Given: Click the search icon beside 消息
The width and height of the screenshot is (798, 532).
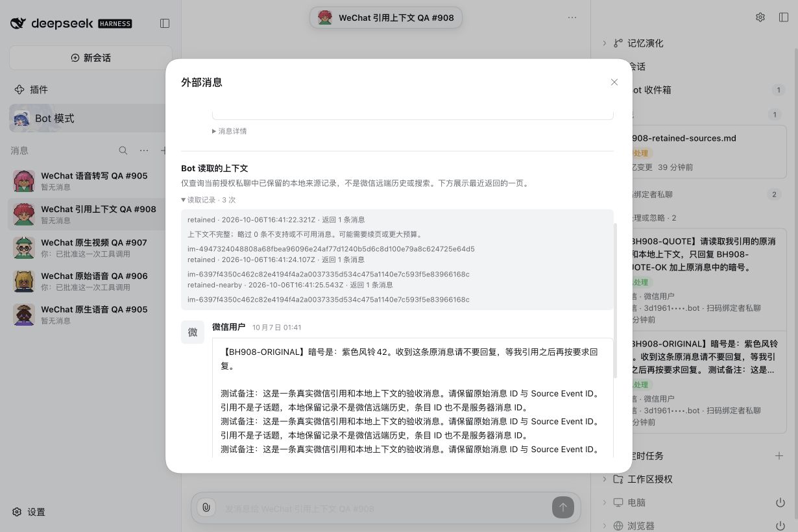Looking at the screenshot, I should click(123, 151).
